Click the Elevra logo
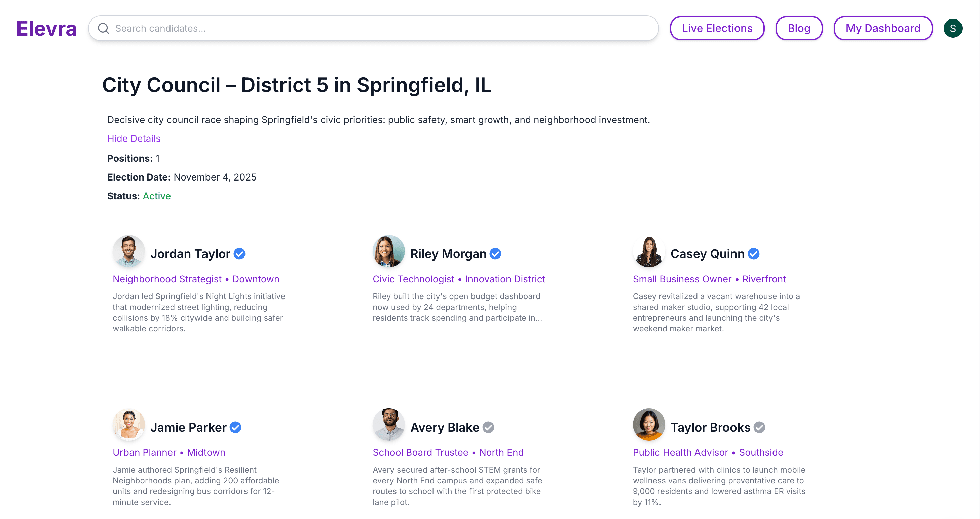This screenshot has width=980, height=519. [46, 28]
